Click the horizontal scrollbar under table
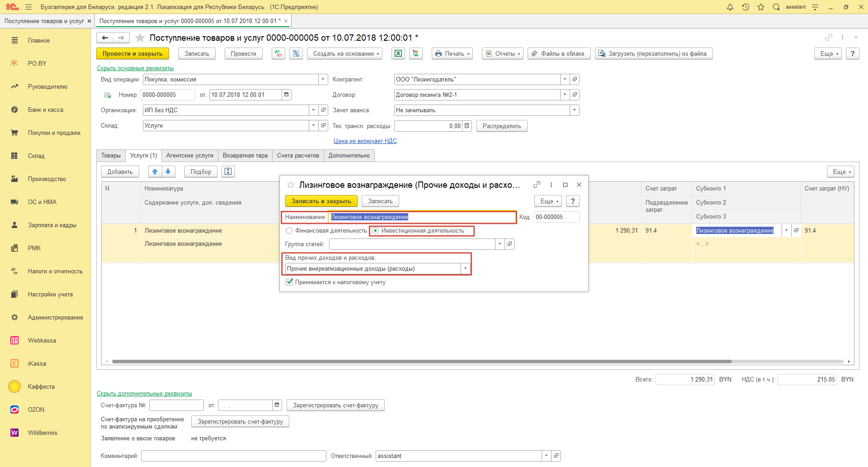Viewport: 868px width, 467px height. coord(421,362)
